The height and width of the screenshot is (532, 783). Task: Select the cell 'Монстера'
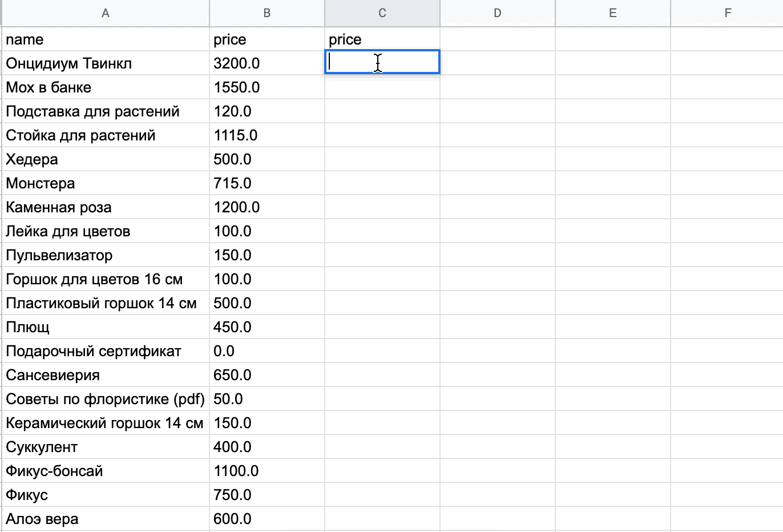(106, 183)
